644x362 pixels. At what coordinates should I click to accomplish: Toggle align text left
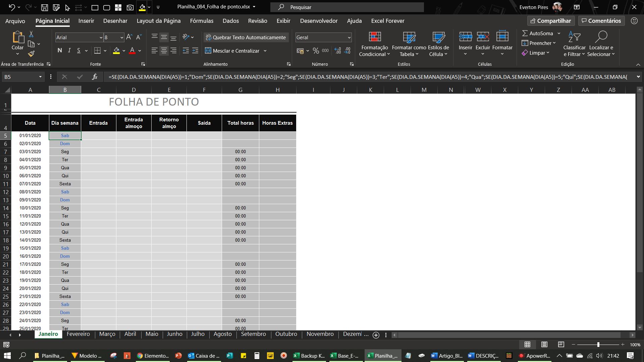click(x=154, y=51)
